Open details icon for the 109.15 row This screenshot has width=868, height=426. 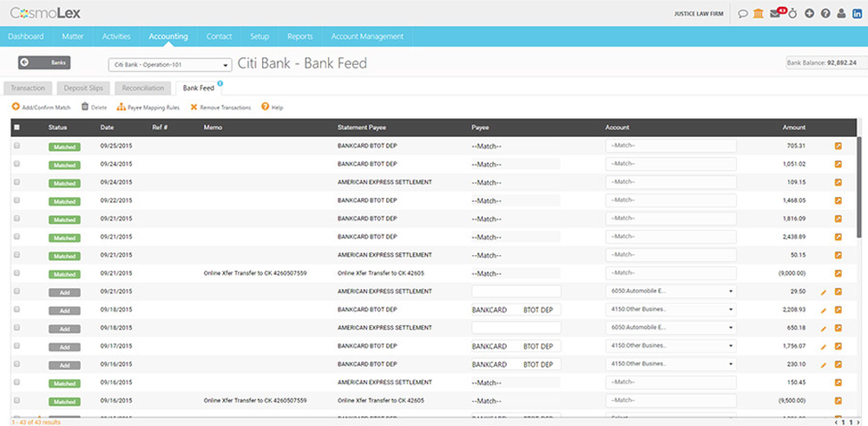tap(838, 182)
